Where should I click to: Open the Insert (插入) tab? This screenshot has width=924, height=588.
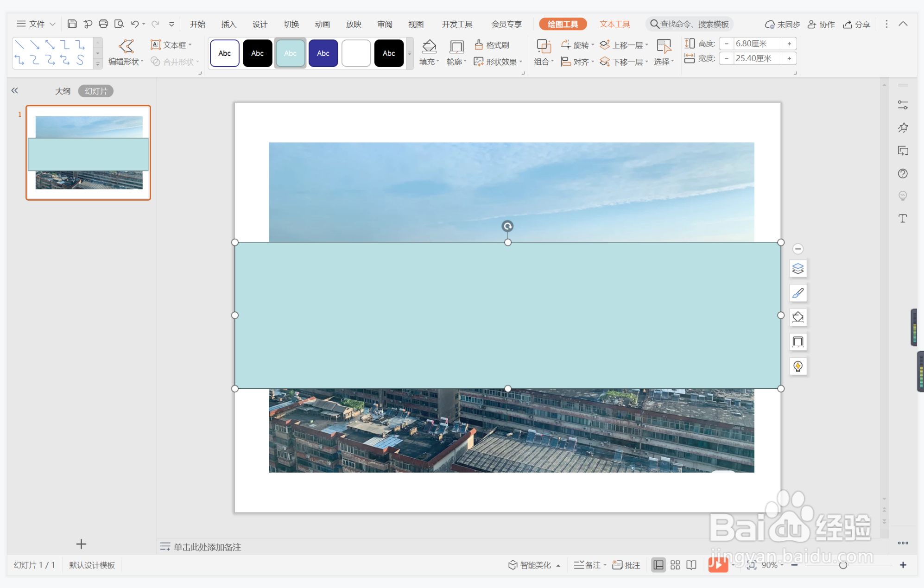pos(228,24)
